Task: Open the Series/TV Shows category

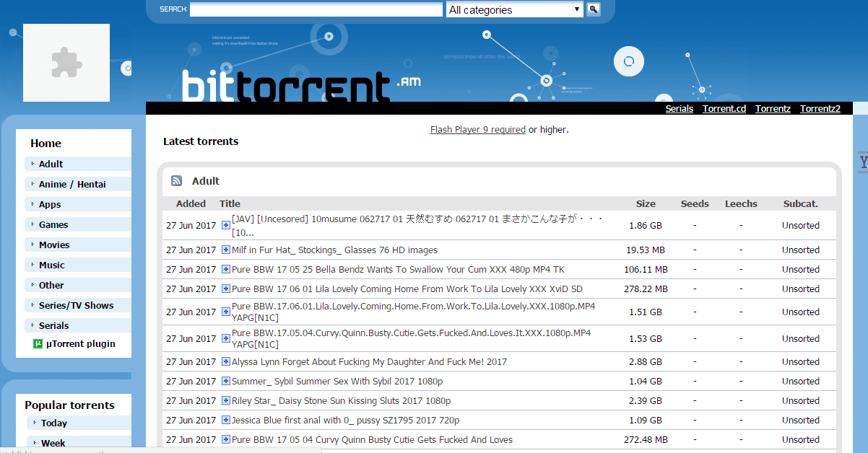Action: point(76,305)
